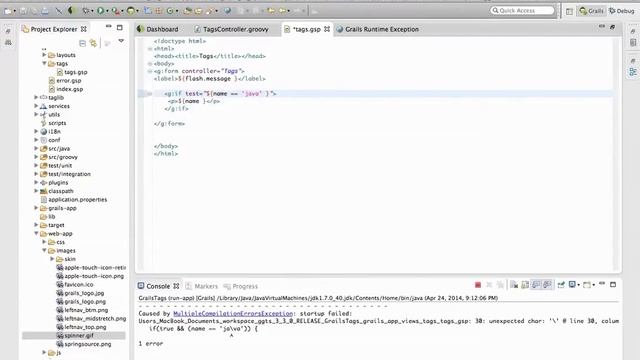
Task: Maximize the Console panel
Action: pos(613,284)
